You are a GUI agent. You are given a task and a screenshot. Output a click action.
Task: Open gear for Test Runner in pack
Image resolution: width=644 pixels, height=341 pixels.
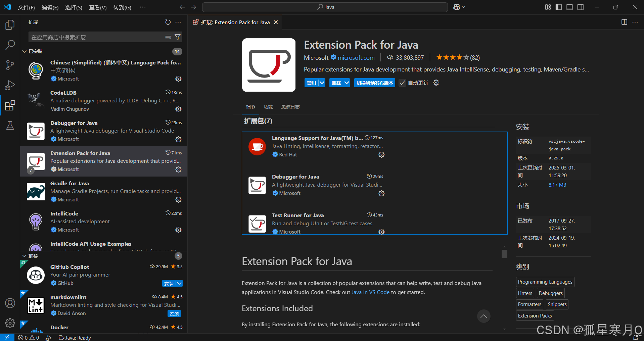(x=381, y=232)
